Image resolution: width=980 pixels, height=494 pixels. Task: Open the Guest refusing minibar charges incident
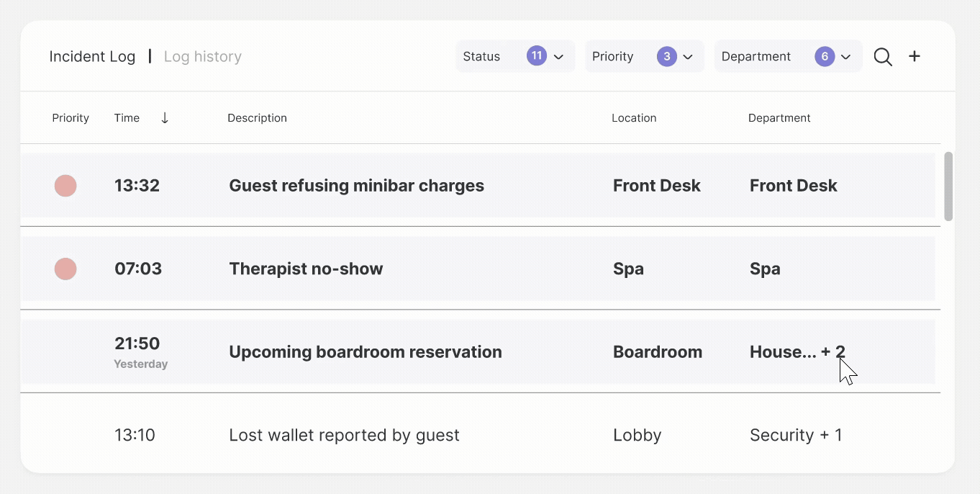coord(356,186)
